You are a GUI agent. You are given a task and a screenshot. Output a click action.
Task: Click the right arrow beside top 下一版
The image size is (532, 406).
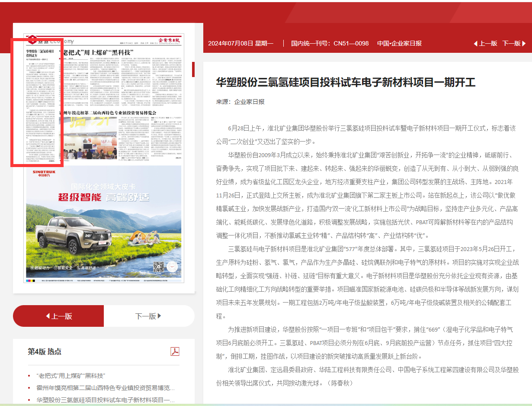[524, 43]
